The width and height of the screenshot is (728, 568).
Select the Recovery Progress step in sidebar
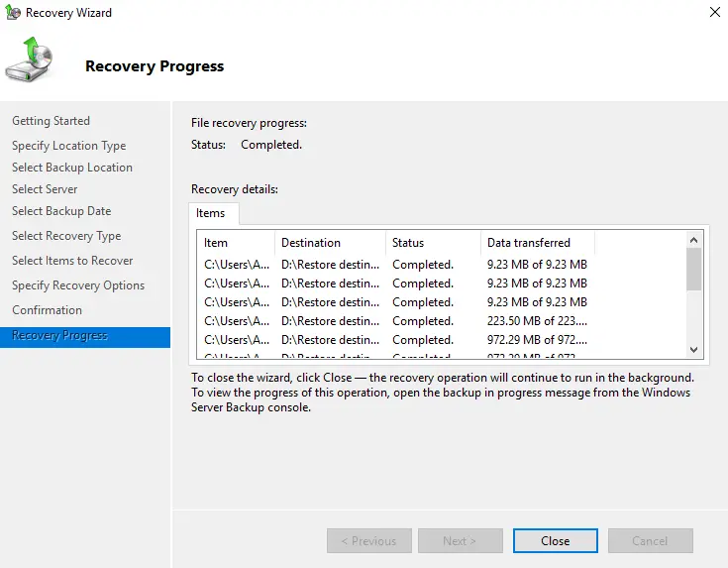pos(60,336)
